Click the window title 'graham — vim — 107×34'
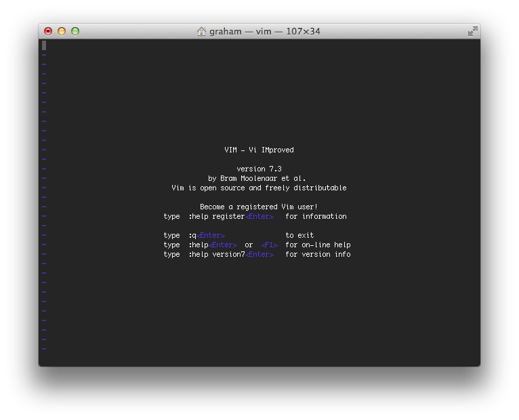This screenshot has width=519, height=420. click(x=265, y=31)
